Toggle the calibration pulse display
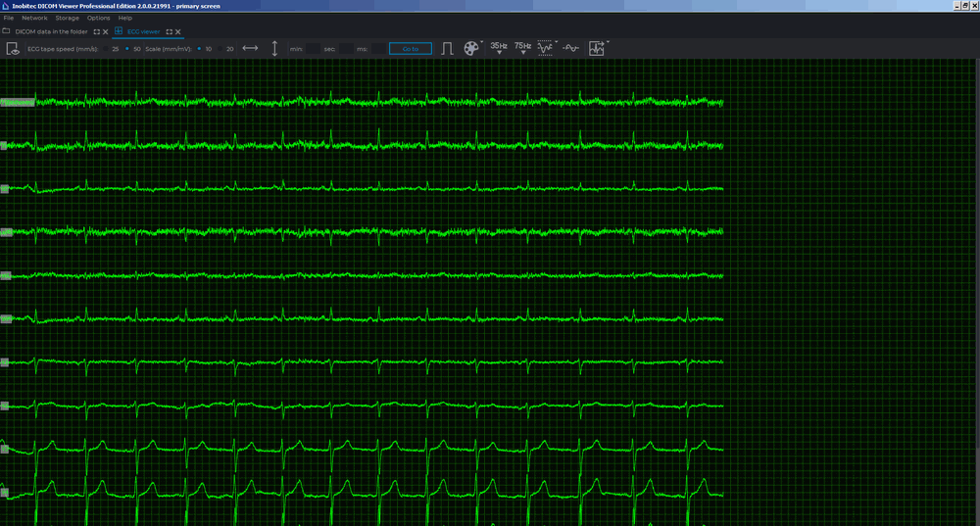980x526 pixels. (447, 49)
